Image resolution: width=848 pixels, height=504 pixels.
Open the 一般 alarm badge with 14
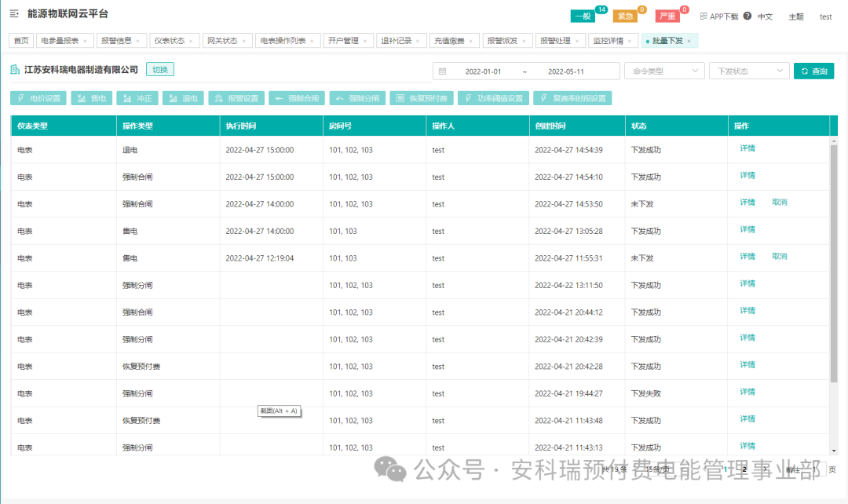[583, 16]
